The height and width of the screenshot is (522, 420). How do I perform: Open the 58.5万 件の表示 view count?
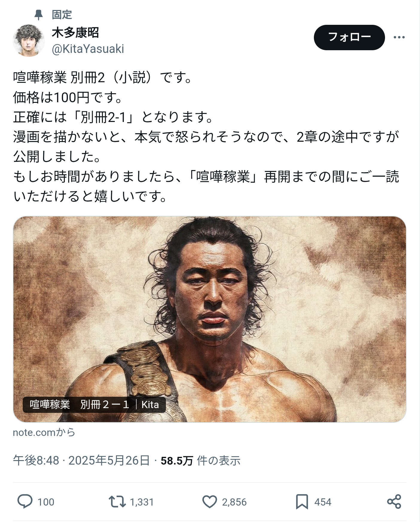click(201, 460)
